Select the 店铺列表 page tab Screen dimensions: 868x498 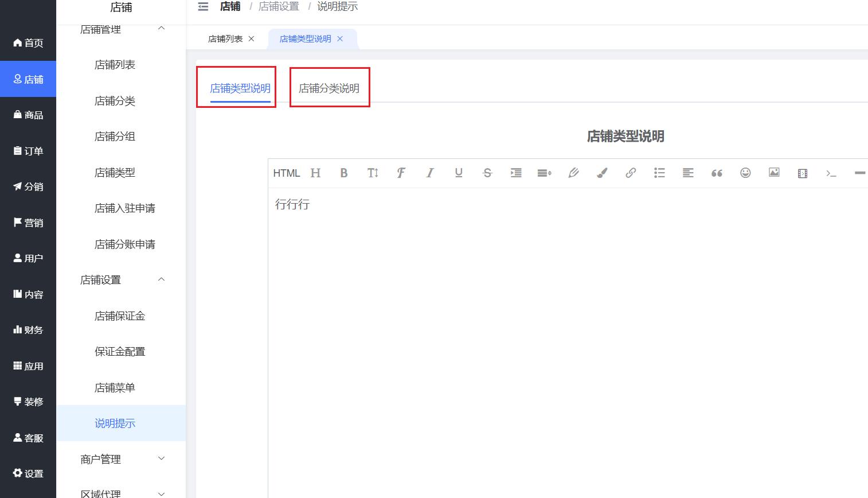225,39
